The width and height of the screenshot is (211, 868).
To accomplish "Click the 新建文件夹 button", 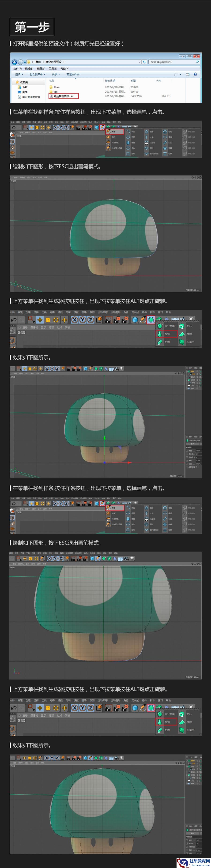I will point(73,75).
